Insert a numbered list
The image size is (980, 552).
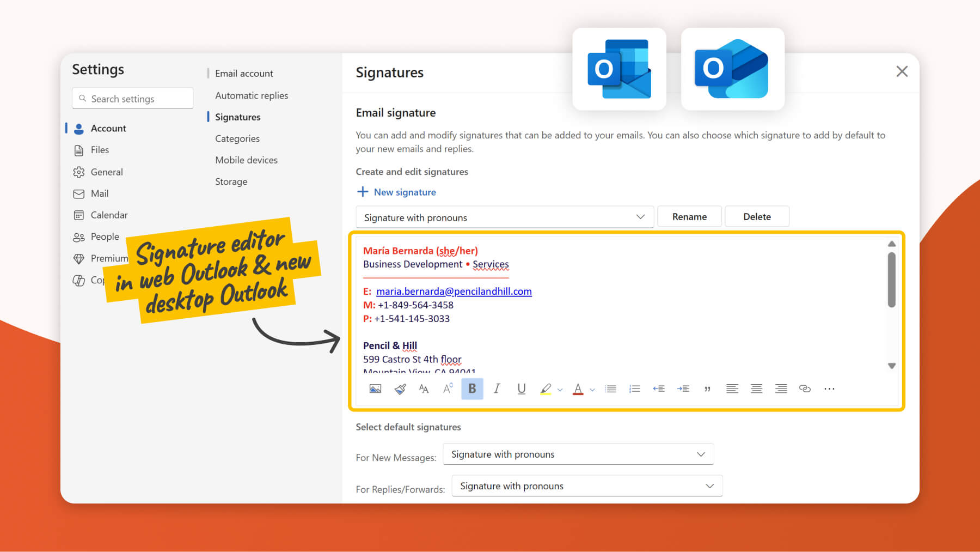(635, 389)
